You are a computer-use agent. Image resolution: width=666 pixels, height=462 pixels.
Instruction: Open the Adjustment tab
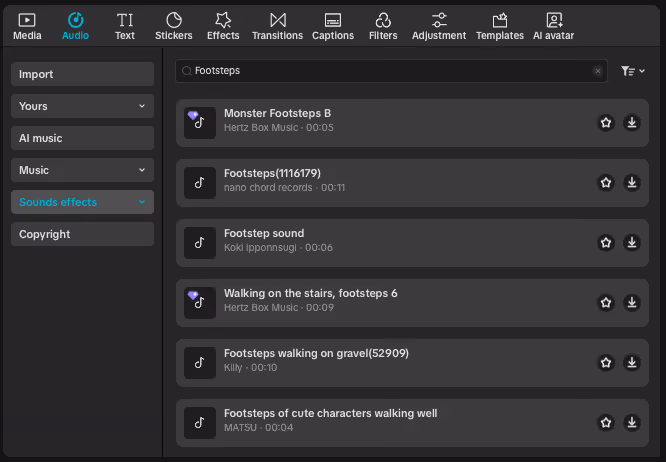[439, 26]
